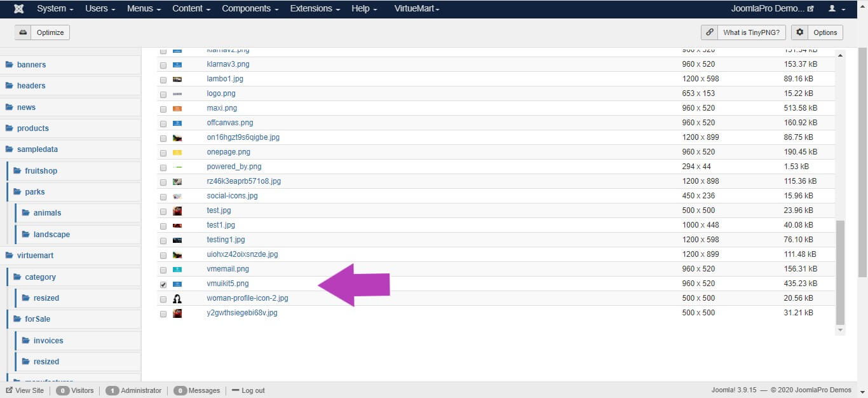Click the gear icon on Options button
This screenshot has width=868, height=398.
[x=800, y=32]
